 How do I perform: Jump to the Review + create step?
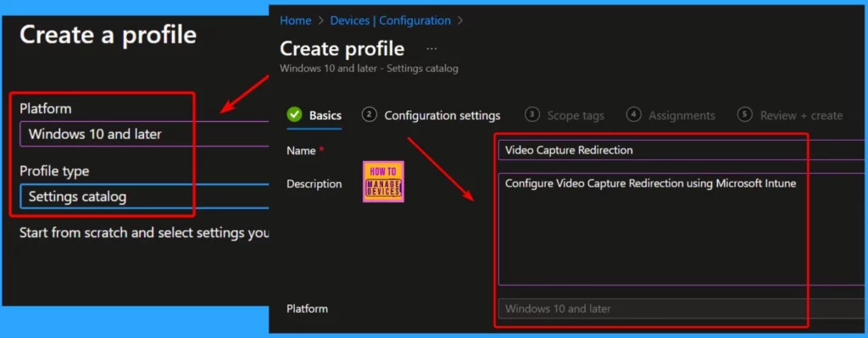790,115
